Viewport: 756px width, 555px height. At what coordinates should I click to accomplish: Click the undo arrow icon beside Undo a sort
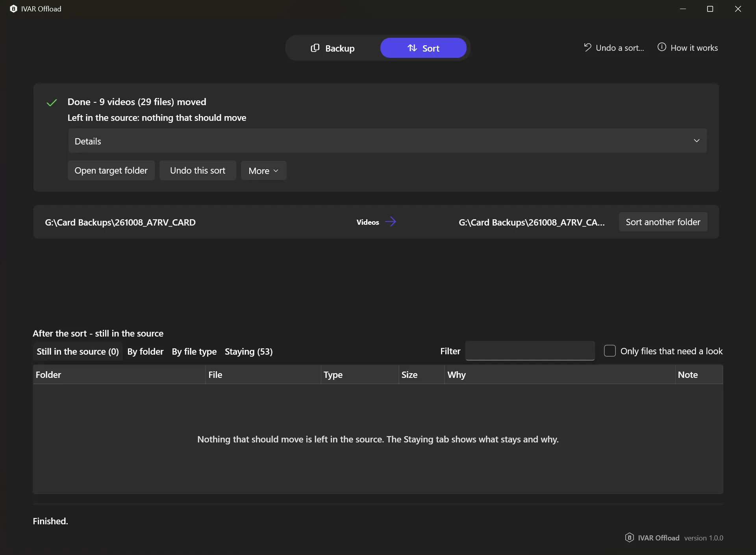pyautogui.click(x=587, y=48)
